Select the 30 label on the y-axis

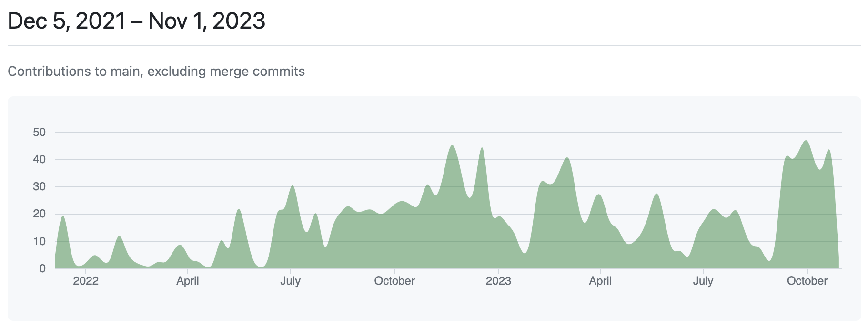coord(39,186)
